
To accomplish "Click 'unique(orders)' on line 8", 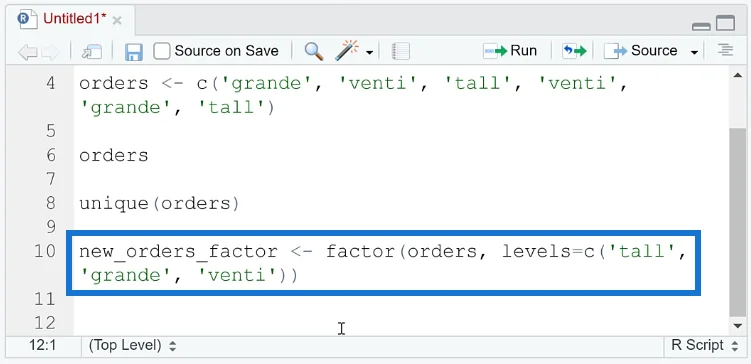I will point(159,204).
